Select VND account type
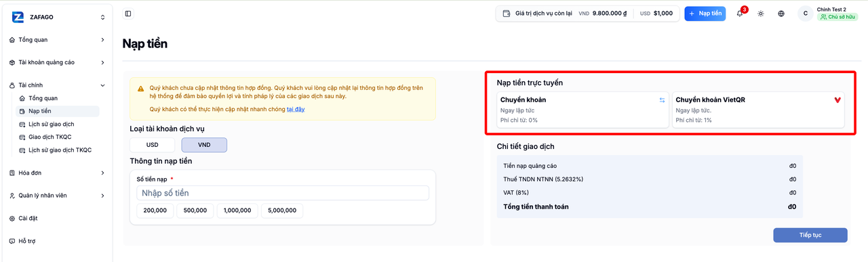Viewport: 868px width, 262px height. 204,145
